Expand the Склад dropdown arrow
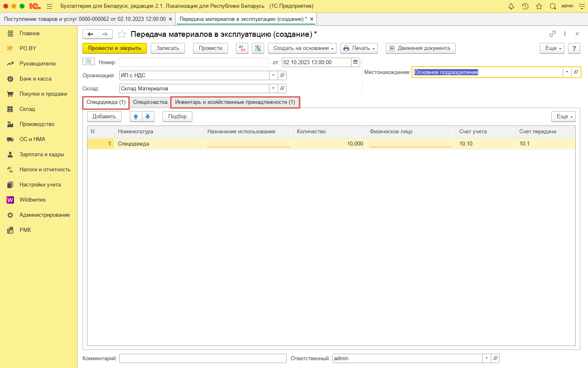Image resolution: width=588 pixels, height=368 pixels. pyautogui.click(x=273, y=88)
